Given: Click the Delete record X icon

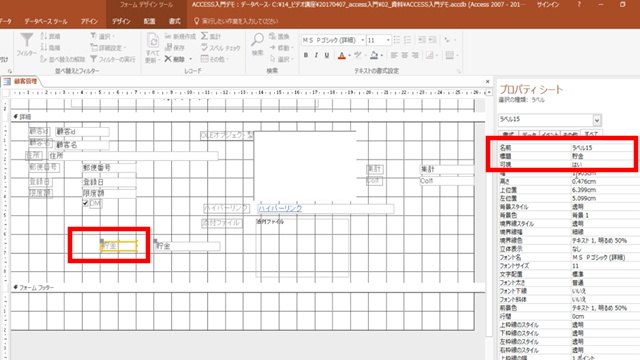Looking at the screenshot, I should pyautogui.click(x=168, y=59).
